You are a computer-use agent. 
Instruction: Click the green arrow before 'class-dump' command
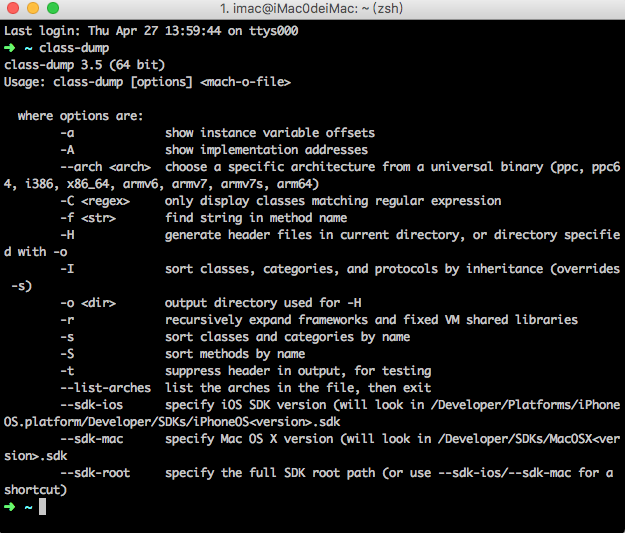(10, 48)
